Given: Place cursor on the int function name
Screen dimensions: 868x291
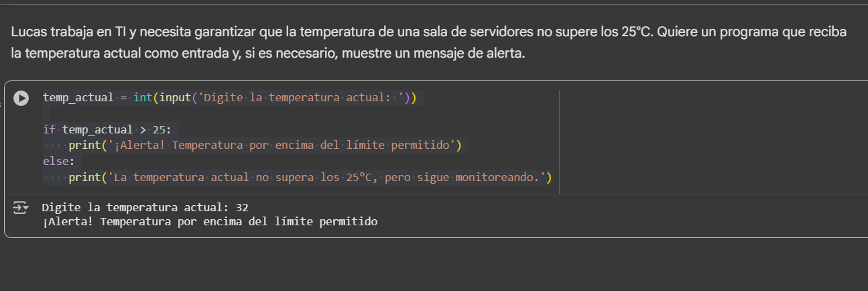Looking at the screenshot, I should [143, 98].
